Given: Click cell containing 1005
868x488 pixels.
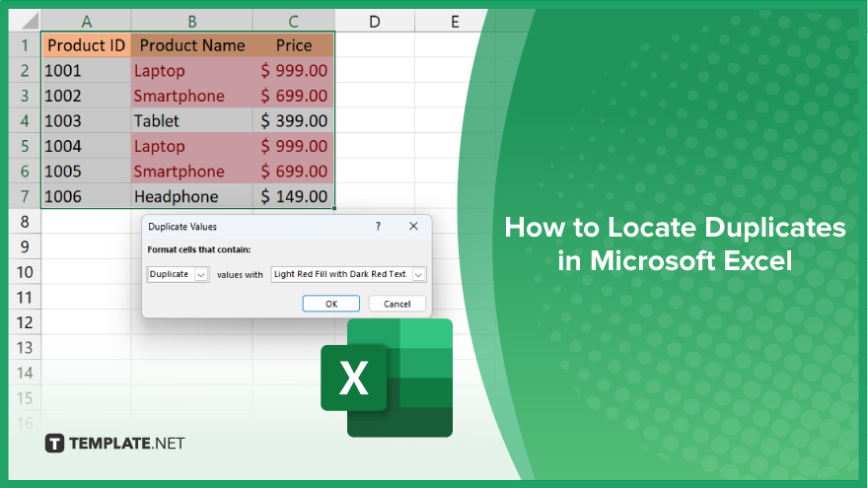Looking at the screenshot, I should (x=87, y=171).
